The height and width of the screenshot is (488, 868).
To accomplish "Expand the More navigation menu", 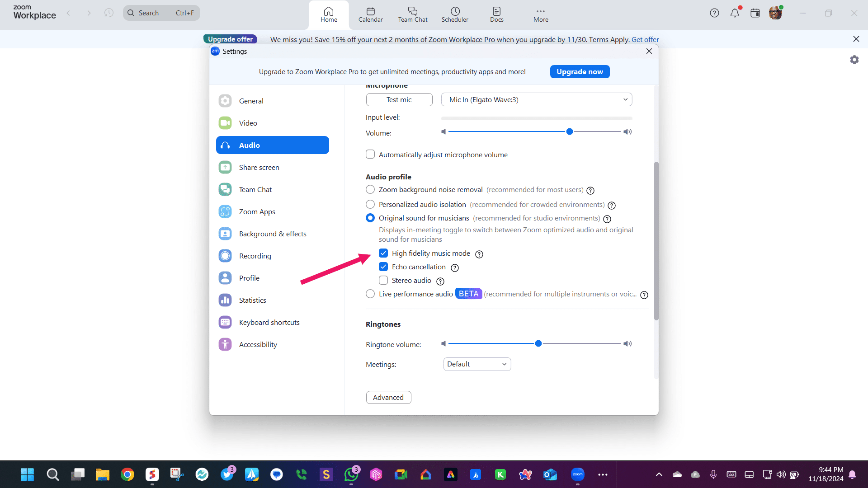I will click(541, 14).
